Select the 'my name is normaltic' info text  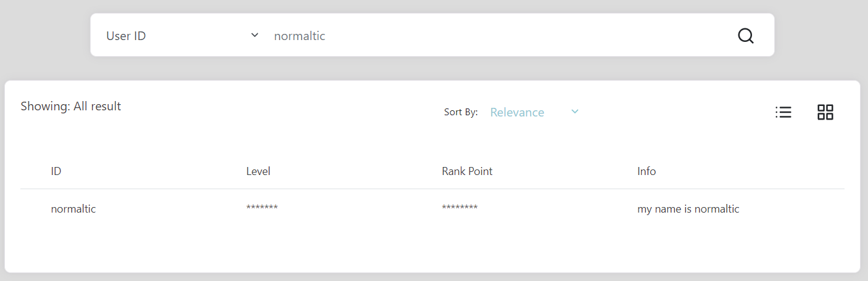(x=688, y=209)
